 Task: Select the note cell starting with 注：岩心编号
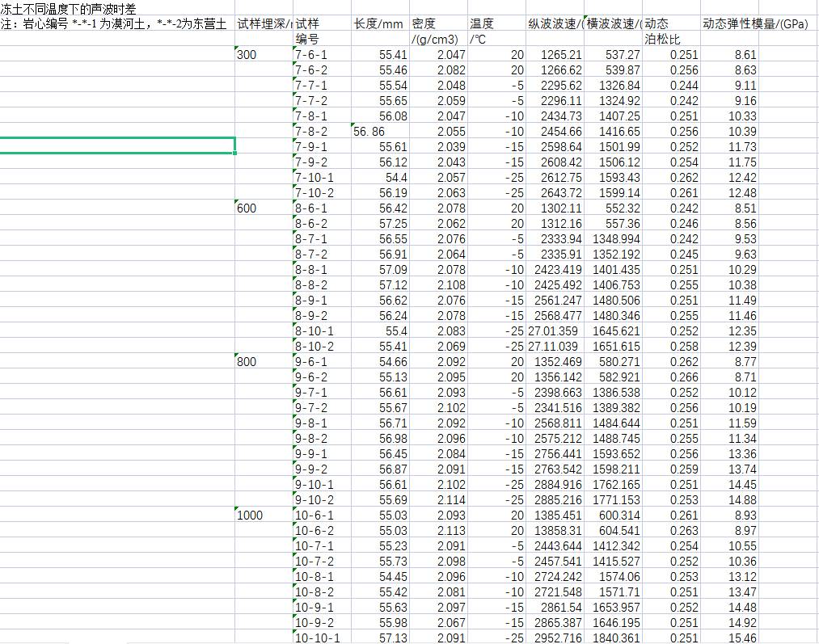[x=113, y=24]
